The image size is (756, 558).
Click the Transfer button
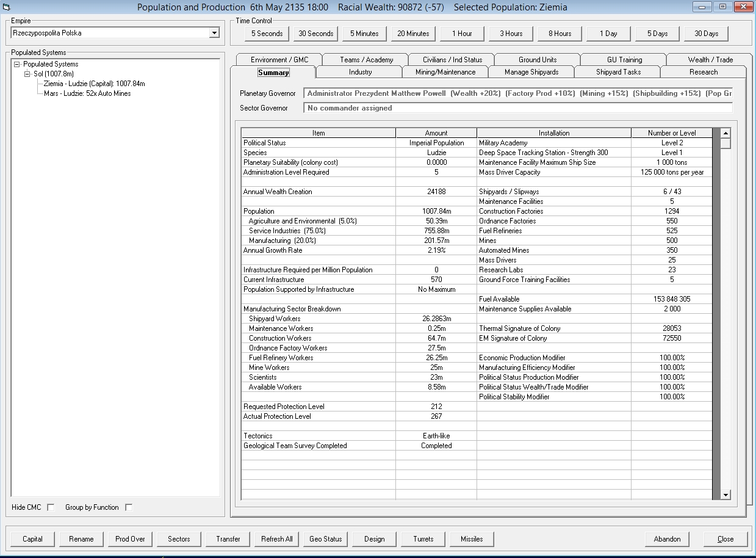pos(228,539)
